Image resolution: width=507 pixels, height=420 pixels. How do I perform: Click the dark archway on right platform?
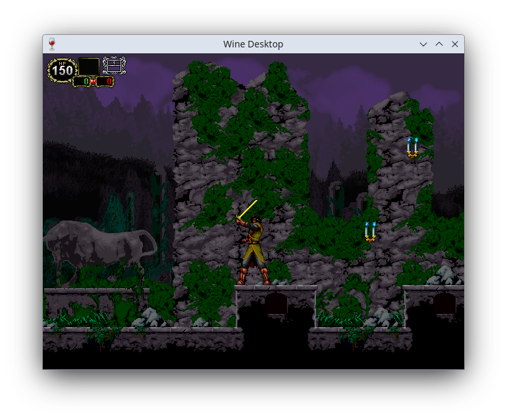tap(444, 303)
